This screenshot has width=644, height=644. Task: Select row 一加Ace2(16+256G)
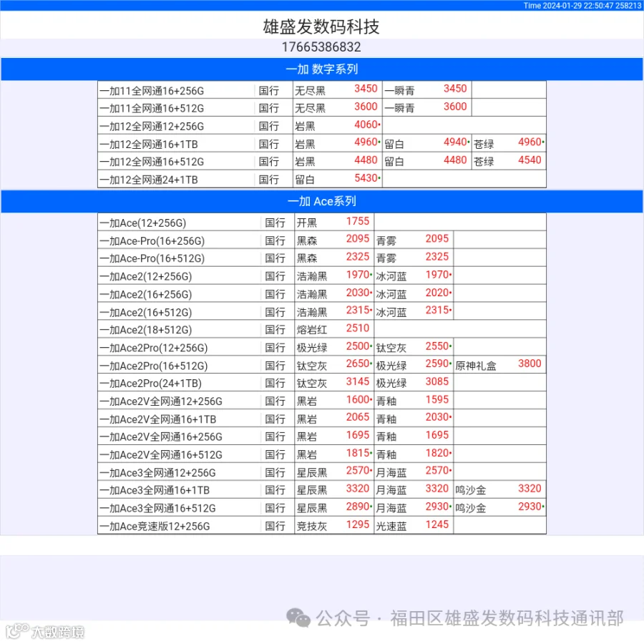tap(322, 293)
